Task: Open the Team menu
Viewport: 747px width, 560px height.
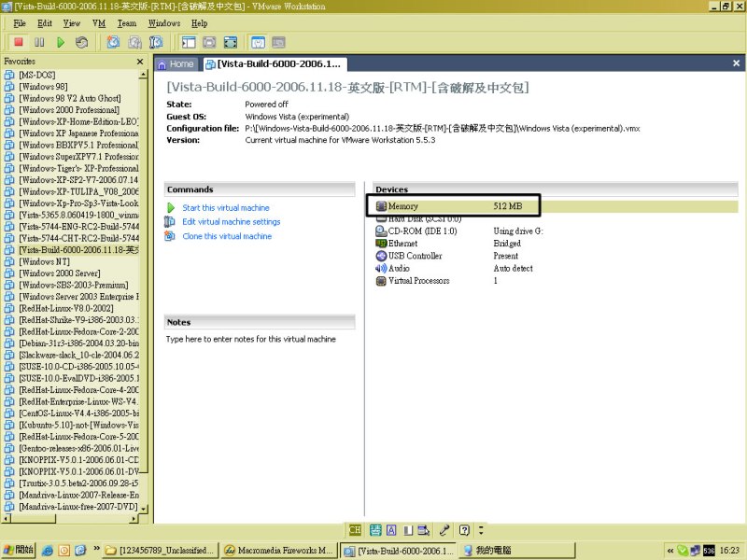Action: (x=127, y=23)
